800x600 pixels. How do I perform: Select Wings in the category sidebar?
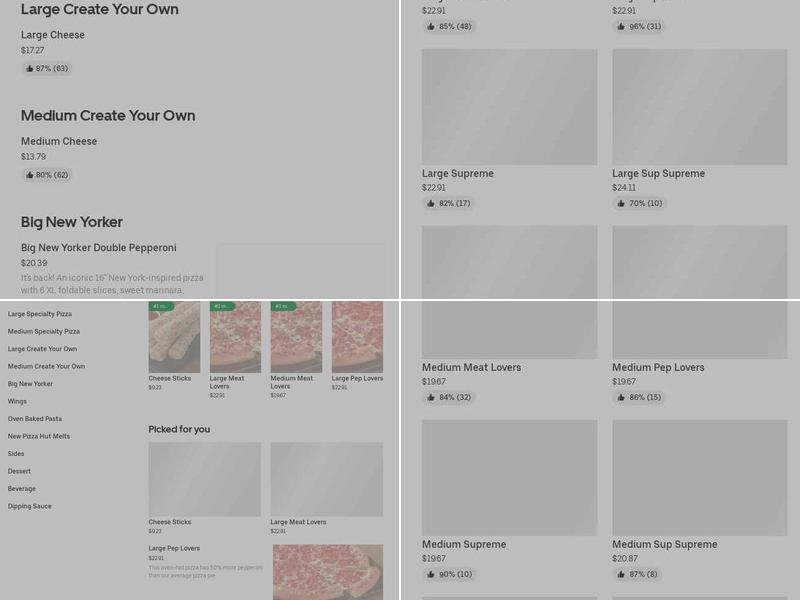(17, 401)
